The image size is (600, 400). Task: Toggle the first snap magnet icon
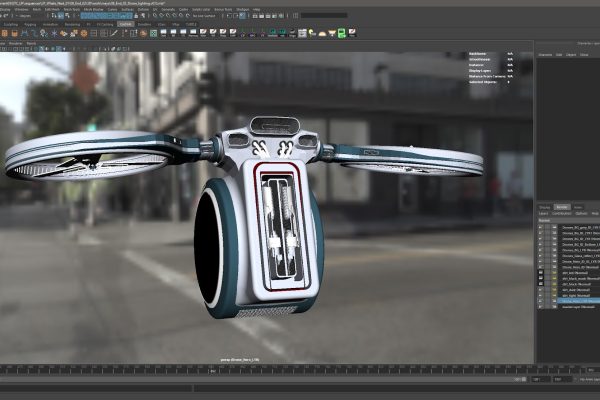point(155,16)
